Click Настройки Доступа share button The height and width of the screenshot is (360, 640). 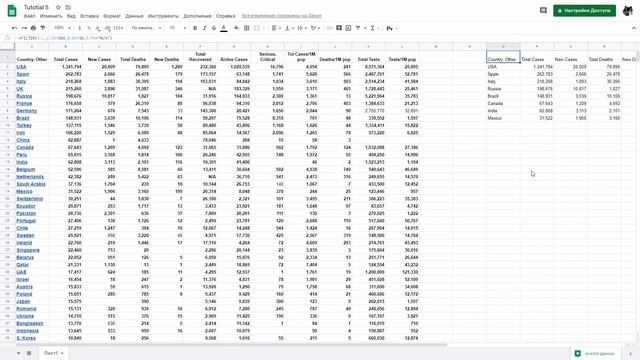point(584,11)
